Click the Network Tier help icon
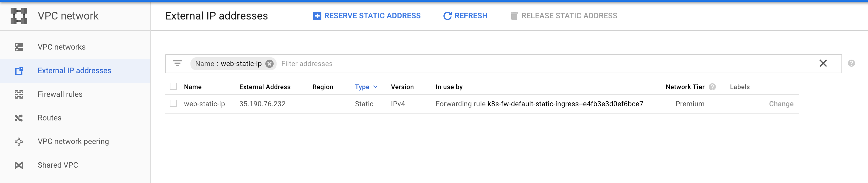868x183 pixels. click(712, 87)
